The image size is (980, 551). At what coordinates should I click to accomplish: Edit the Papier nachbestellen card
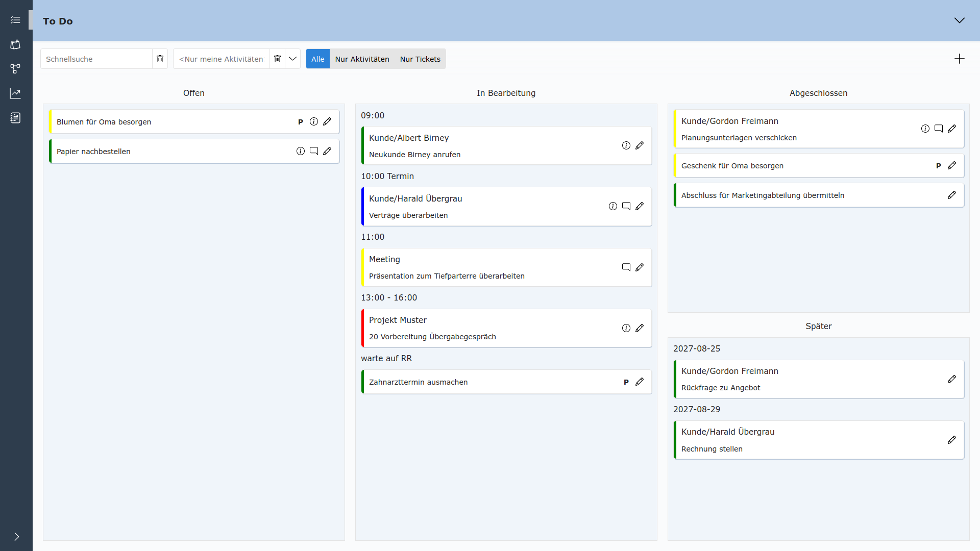point(327,151)
